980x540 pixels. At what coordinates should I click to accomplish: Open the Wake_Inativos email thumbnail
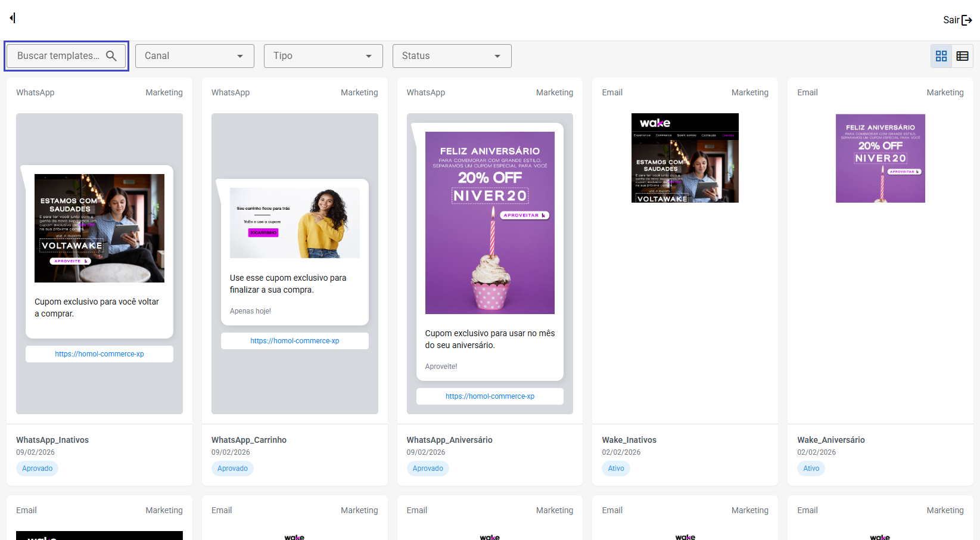pos(685,158)
